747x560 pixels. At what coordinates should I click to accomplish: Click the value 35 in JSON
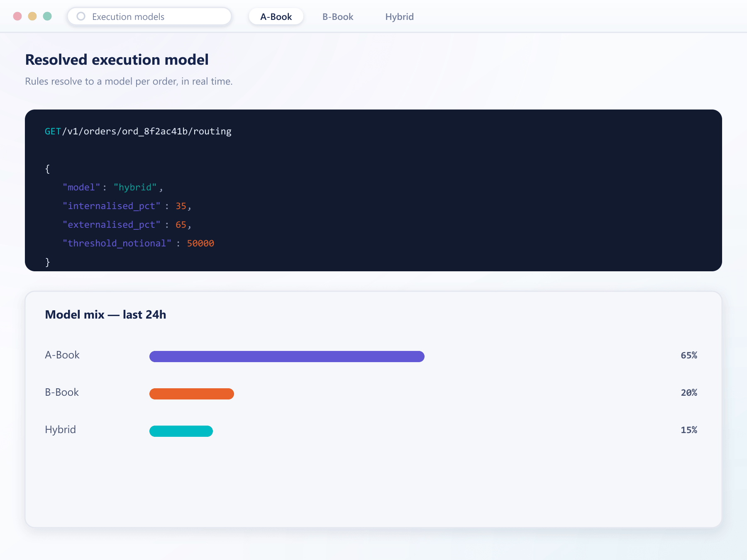coord(181,206)
